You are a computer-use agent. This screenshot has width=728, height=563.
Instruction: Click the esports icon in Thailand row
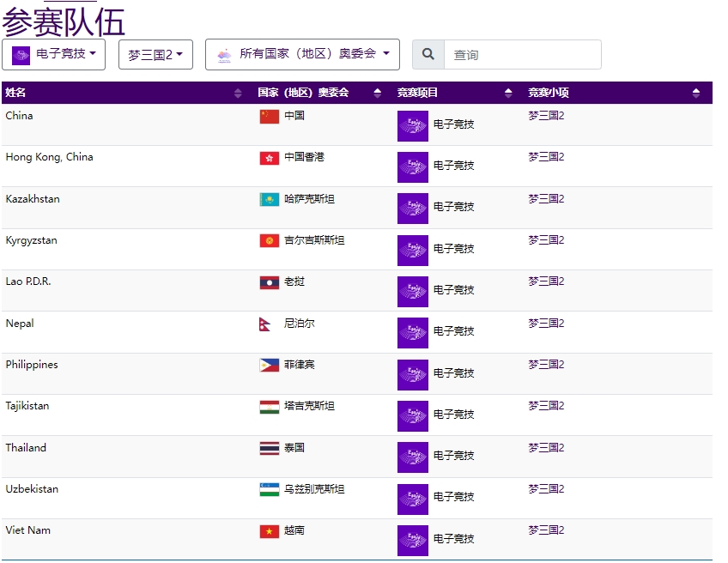point(412,457)
